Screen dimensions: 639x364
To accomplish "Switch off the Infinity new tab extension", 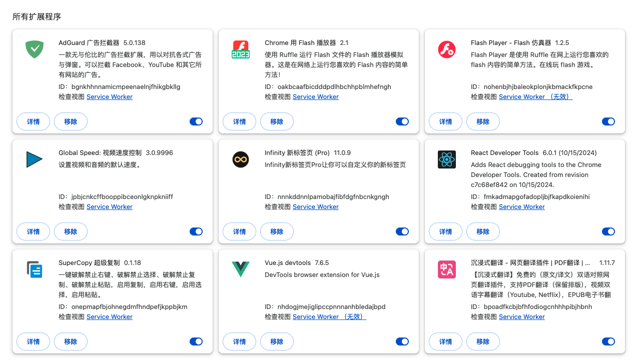I will point(402,231).
